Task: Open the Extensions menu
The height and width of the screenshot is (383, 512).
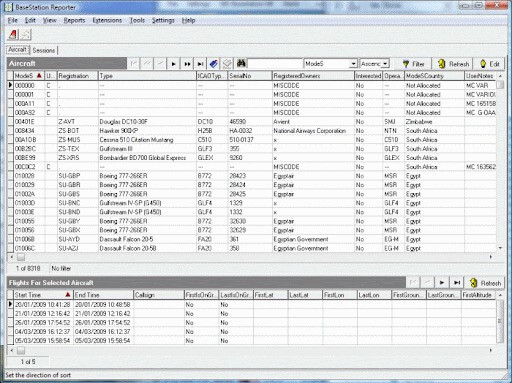Action: pos(107,20)
